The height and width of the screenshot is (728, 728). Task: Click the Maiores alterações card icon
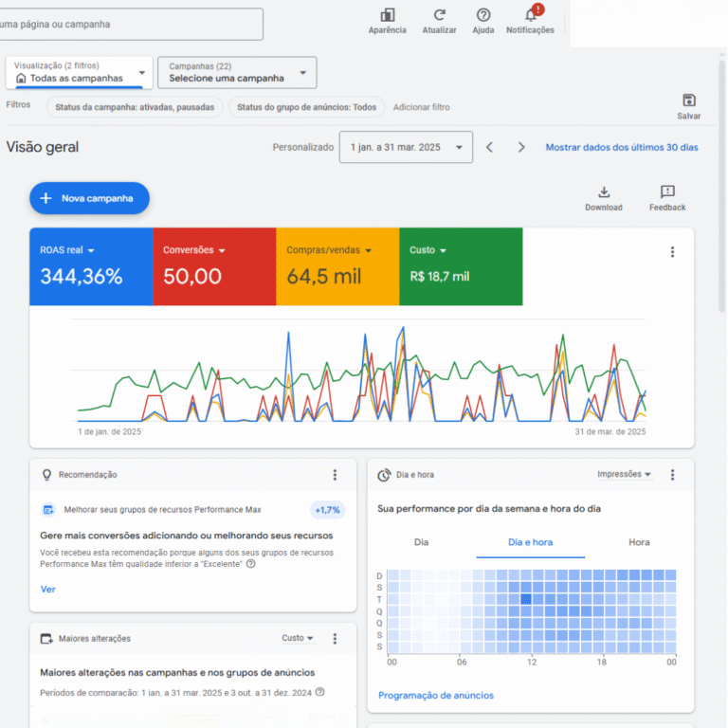pos(46,638)
